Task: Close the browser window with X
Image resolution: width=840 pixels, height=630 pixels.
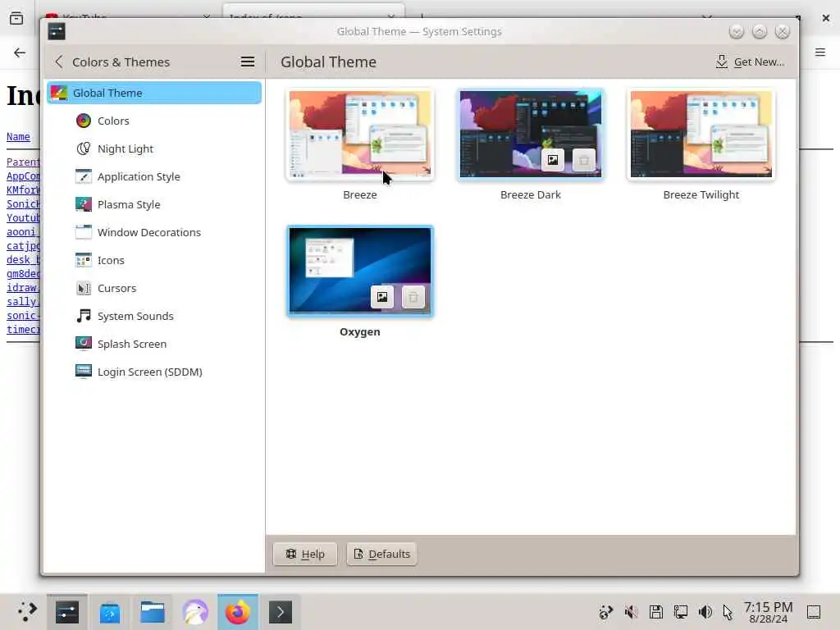Action: coord(826,18)
